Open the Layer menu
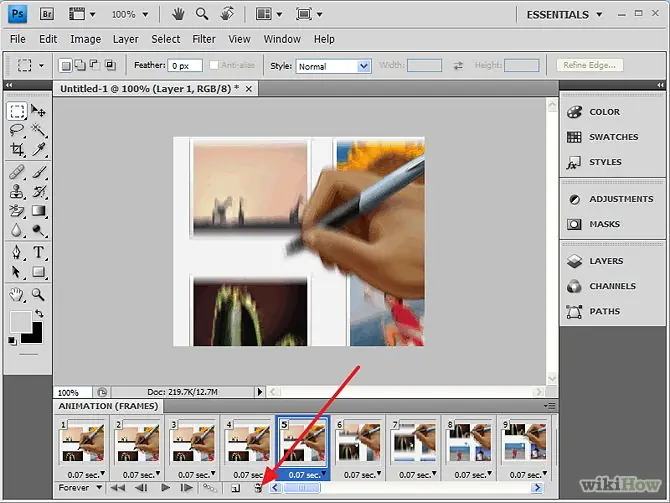The image size is (670, 503). [126, 39]
